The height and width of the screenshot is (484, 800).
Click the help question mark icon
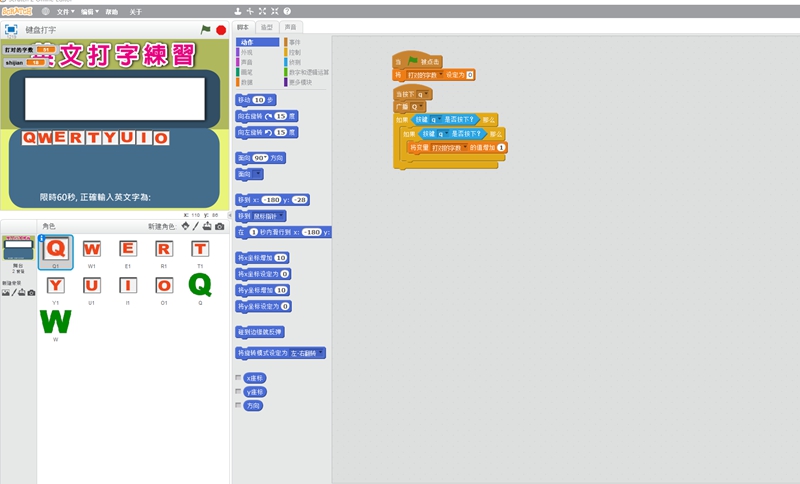tap(287, 11)
